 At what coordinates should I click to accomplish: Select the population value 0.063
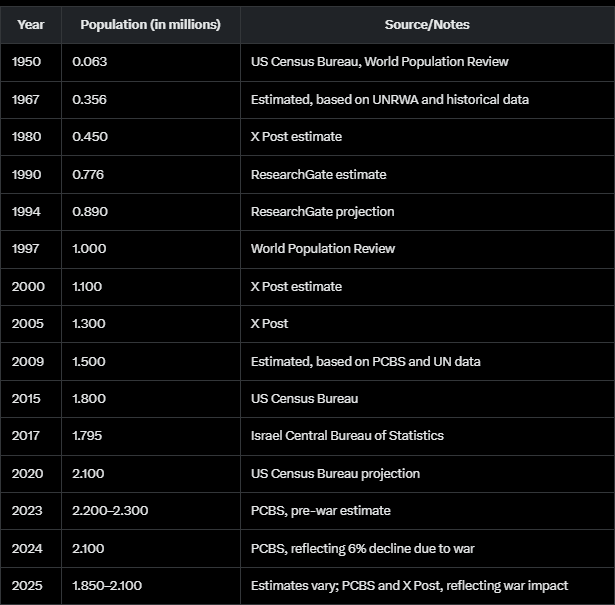tap(89, 62)
